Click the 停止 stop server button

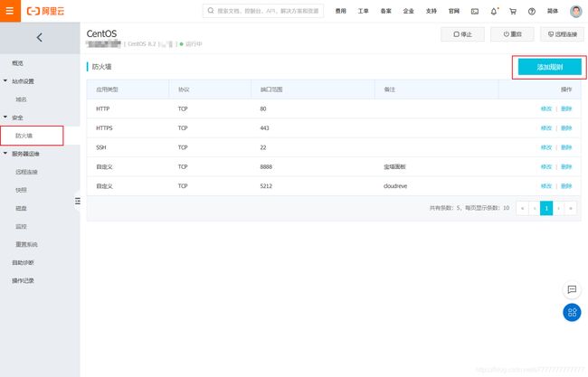pos(462,34)
